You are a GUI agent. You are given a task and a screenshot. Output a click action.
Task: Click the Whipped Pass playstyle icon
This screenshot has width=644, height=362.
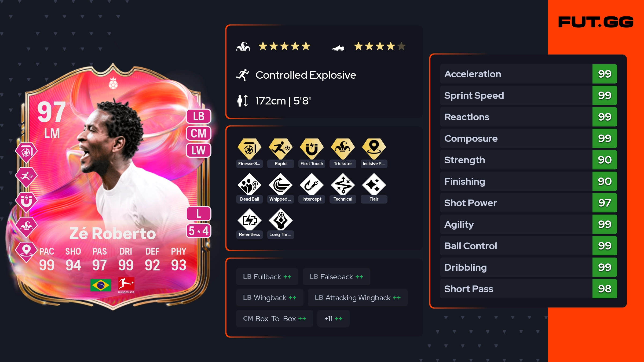(x=281, y=184)
